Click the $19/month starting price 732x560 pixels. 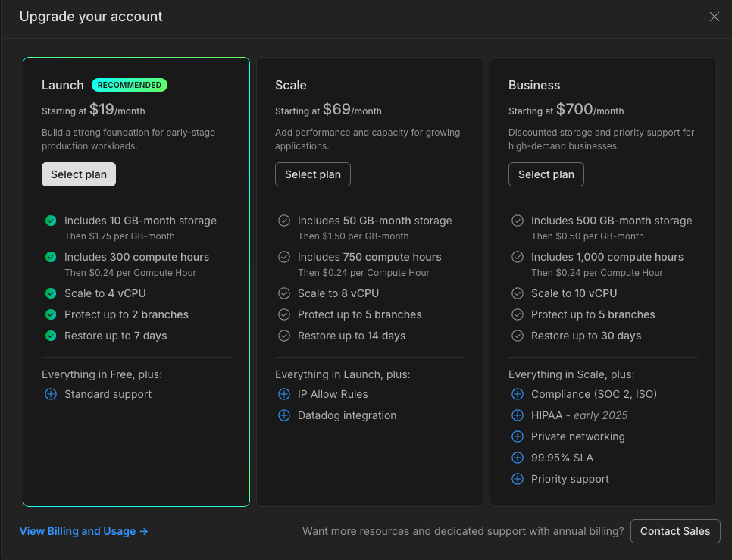coord(117,110)
